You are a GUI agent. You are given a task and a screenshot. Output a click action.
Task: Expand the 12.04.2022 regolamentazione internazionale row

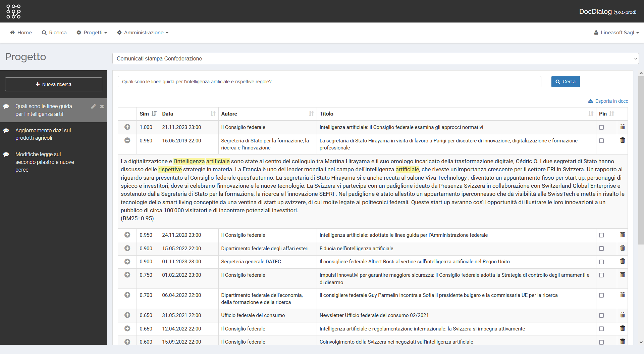pos(127,328)
